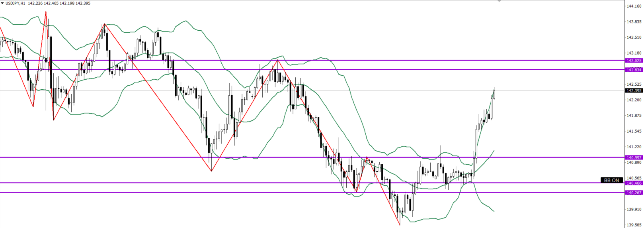Click the 139.585 value on price axis
Screen dimensions: 644x228
click(634, 225)
